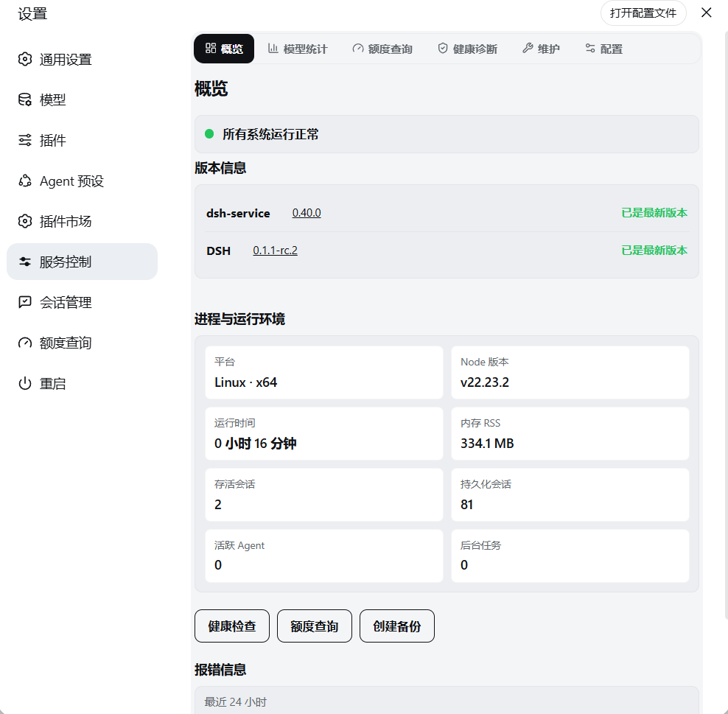Open DSH version link 0.1.1-rc.2
728x714 pixels.
(x=275, y=251)
